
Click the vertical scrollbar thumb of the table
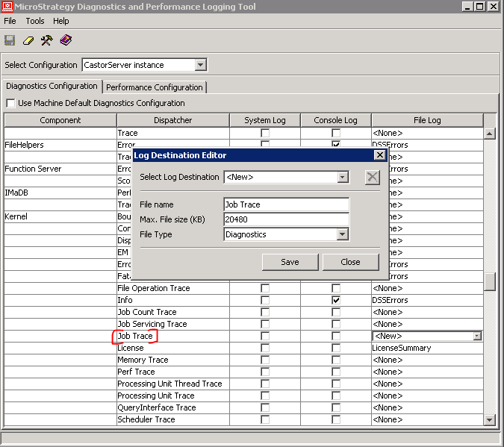coord(490,281)
